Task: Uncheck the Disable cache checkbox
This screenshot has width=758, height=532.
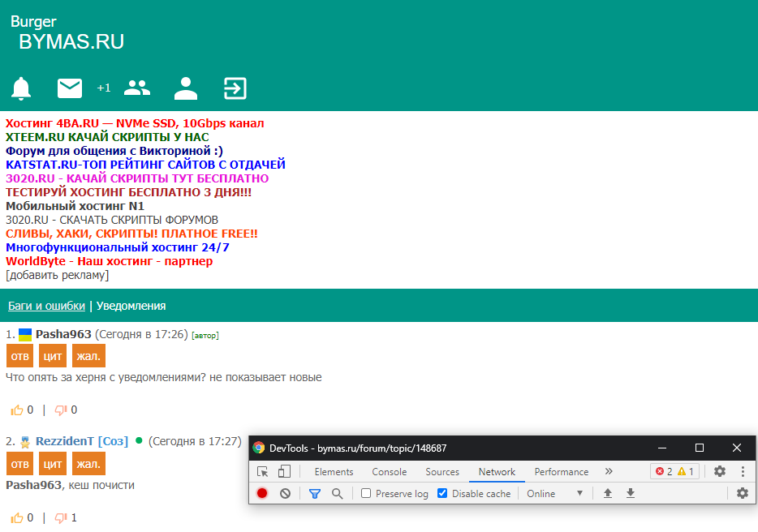Action: 442,493
